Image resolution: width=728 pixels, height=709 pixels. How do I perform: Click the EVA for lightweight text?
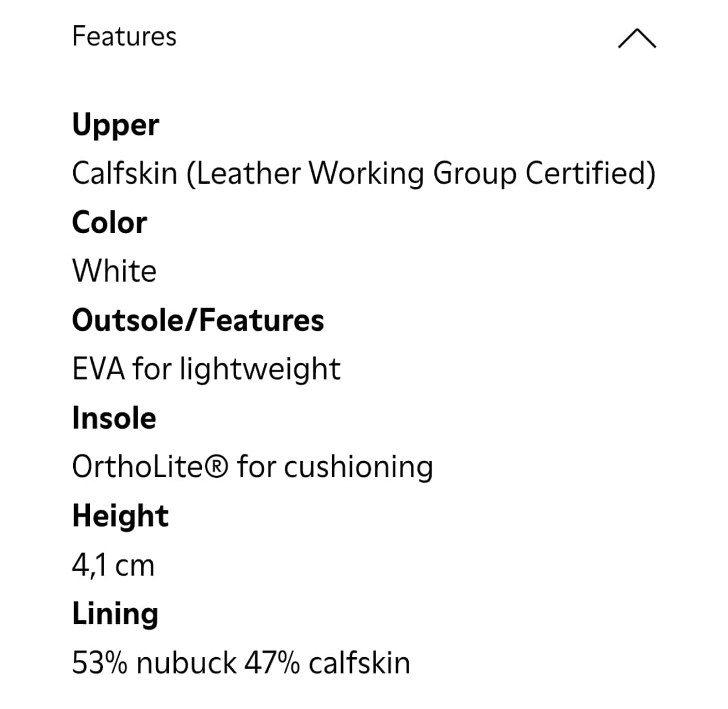pos(206,369)
